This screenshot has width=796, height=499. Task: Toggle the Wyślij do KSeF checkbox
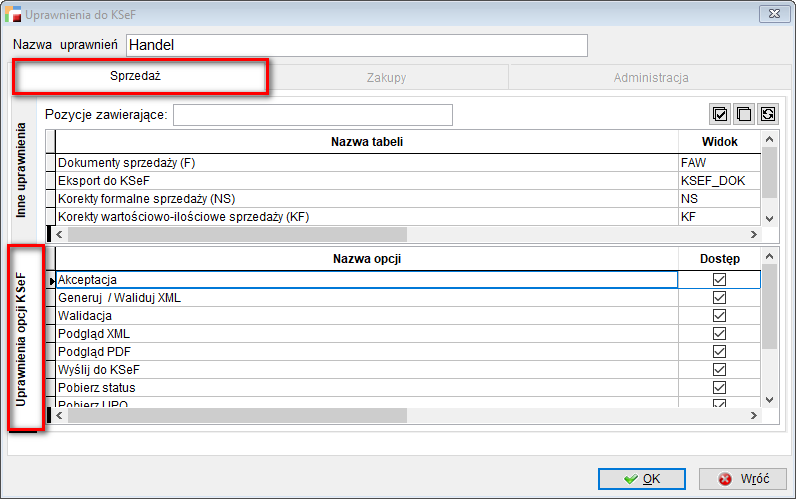point(719,370)
